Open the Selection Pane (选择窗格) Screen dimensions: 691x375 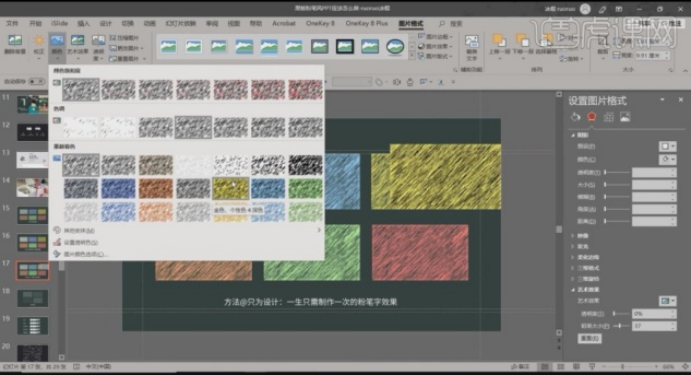click(x=546, y=45)
